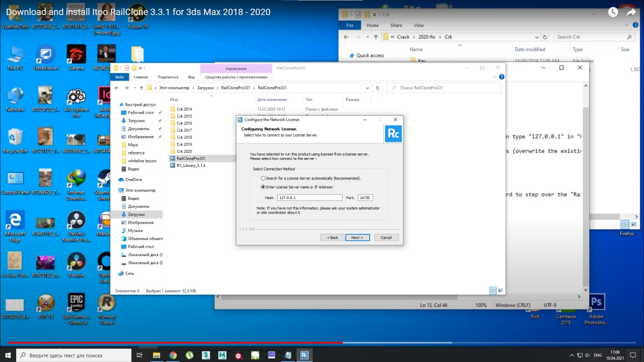Screen dimensions: 644x362
Task: Cancel the network license configuration
Action: [386, 237]
